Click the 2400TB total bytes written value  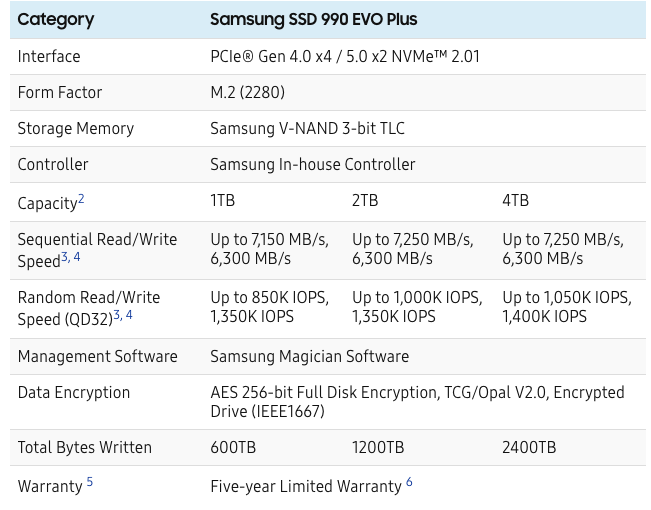[x=529, y=448]
